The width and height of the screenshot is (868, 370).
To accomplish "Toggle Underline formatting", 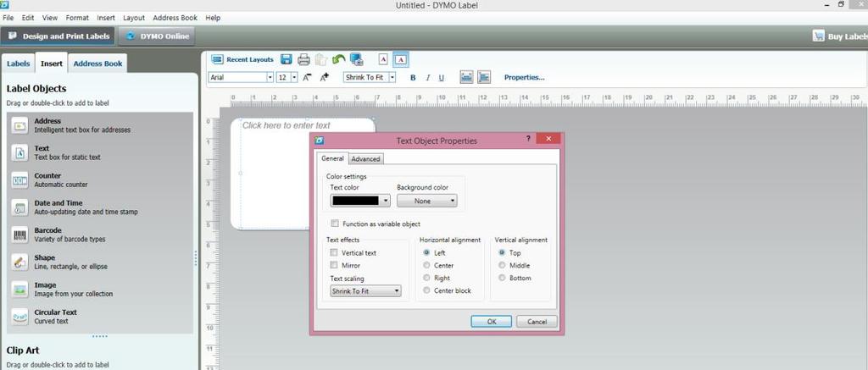I will pos(441,78).
